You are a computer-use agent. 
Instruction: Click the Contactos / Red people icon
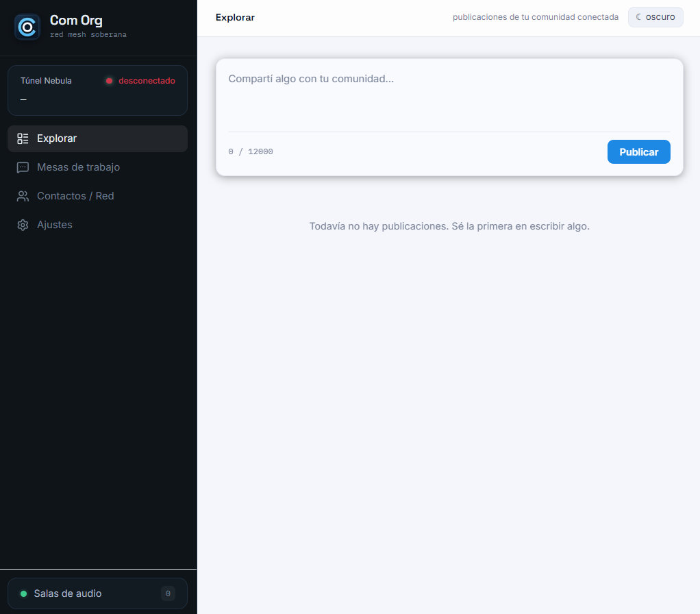(x=23, y=196)
